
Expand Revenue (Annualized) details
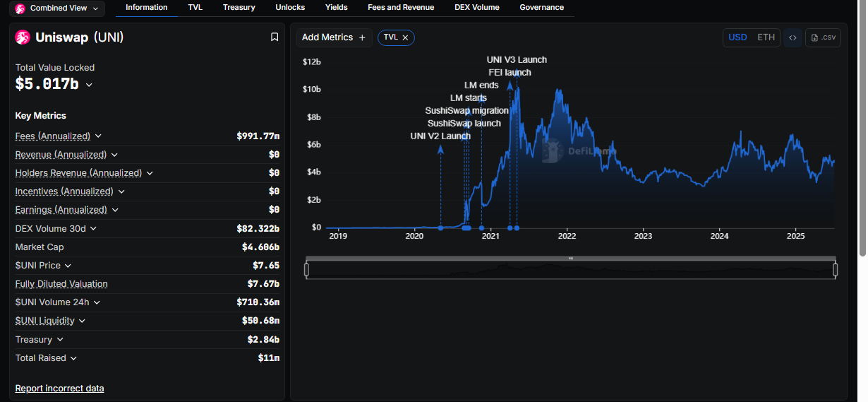coord(114,154)
